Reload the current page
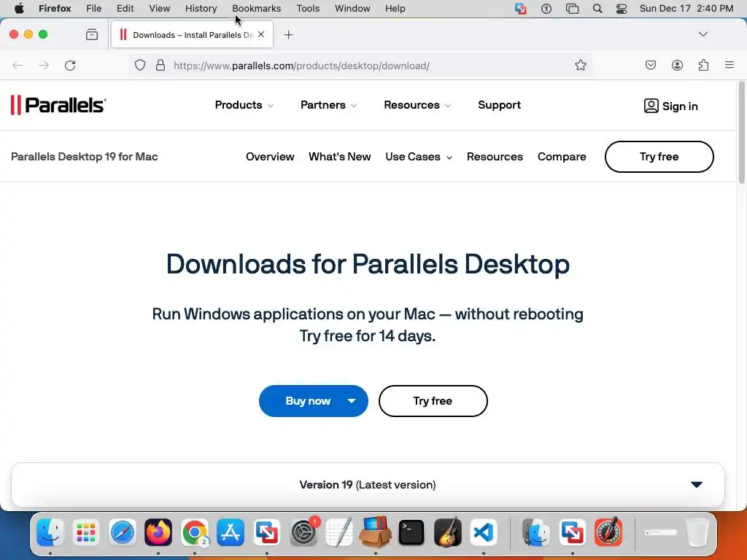Viewport: 747px width, 560px height. point(70,65)
